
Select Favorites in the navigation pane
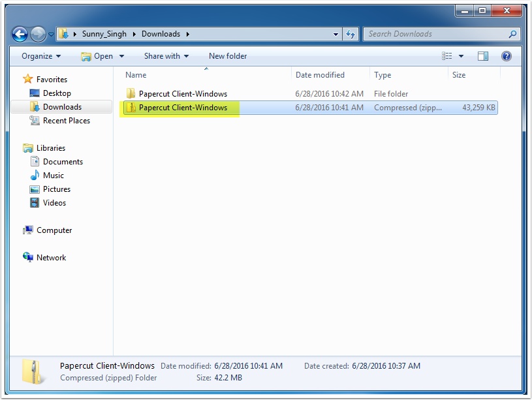[x=52, y=80]
